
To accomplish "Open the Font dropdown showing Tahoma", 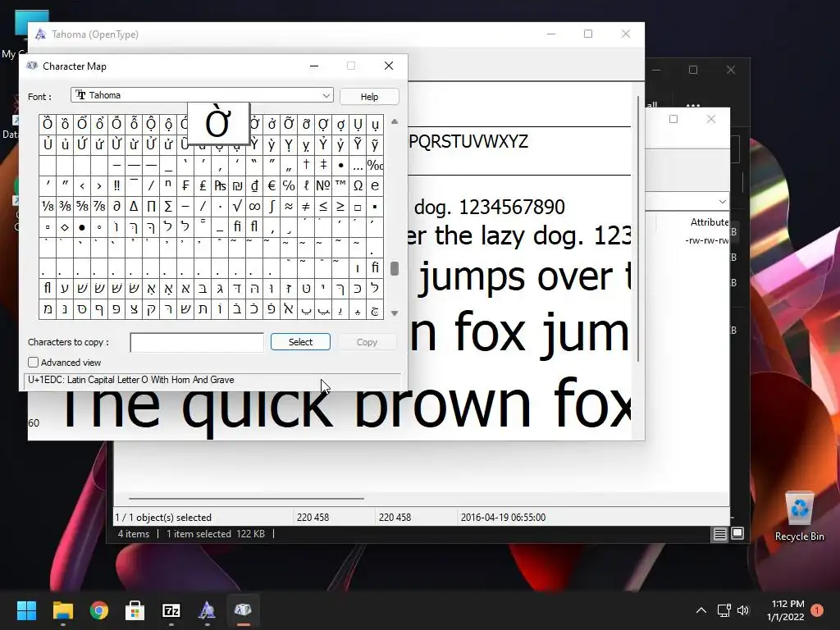I will click(202, 95).
